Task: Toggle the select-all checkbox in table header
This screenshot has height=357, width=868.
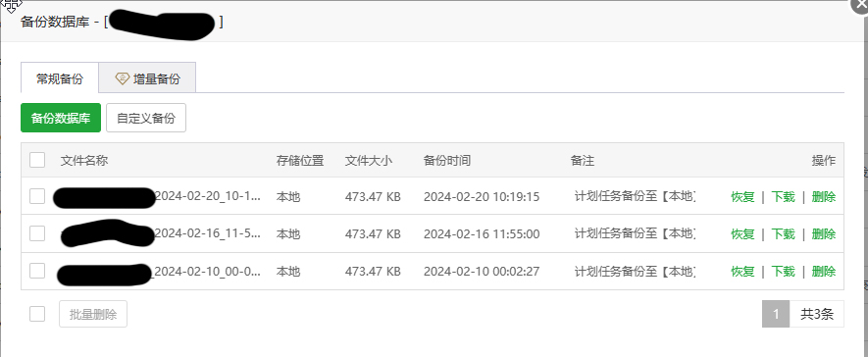Action: (37, 160)
